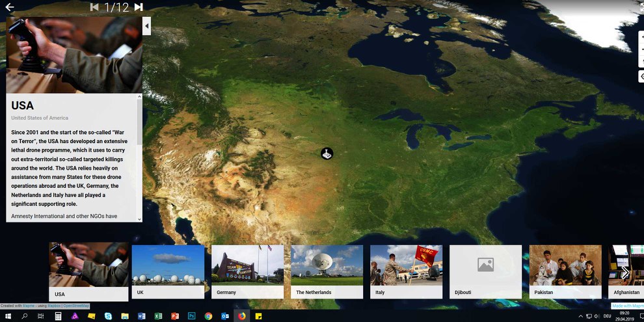Image resolution: width=644 pixels, height=322 pixels.
Task: View the Afghanistan location card
Action: point(626,271)
